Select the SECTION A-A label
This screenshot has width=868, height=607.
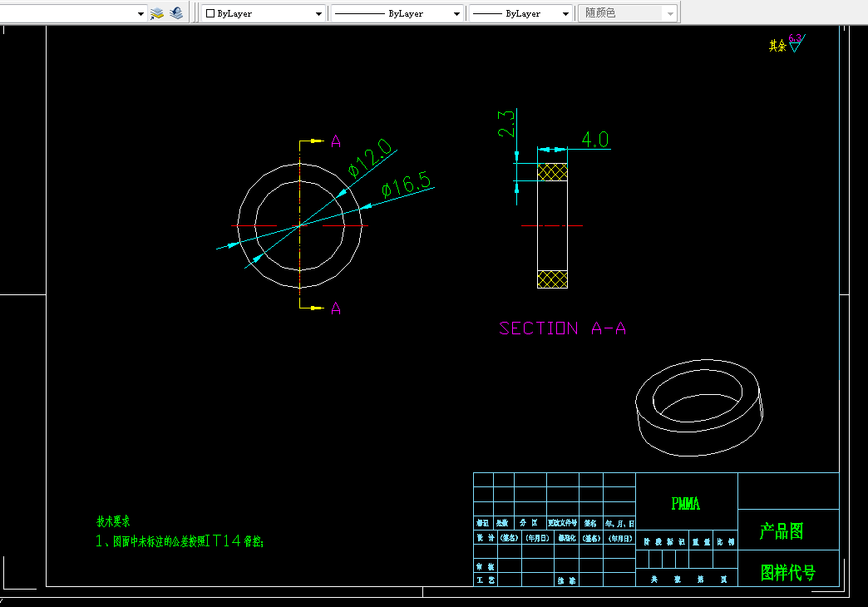click(562, 328)
